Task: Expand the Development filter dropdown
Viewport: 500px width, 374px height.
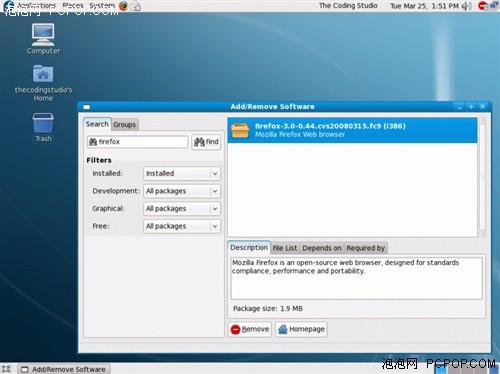Action: click(182, 191)
